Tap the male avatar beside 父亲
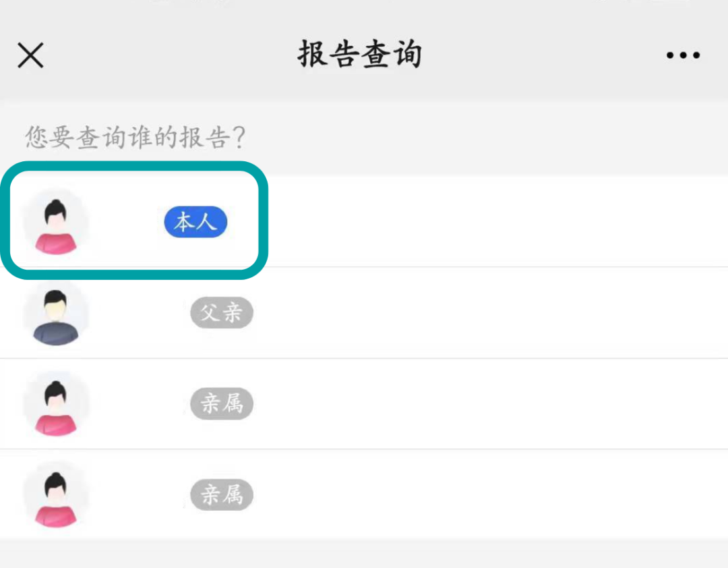 (56, 313)
